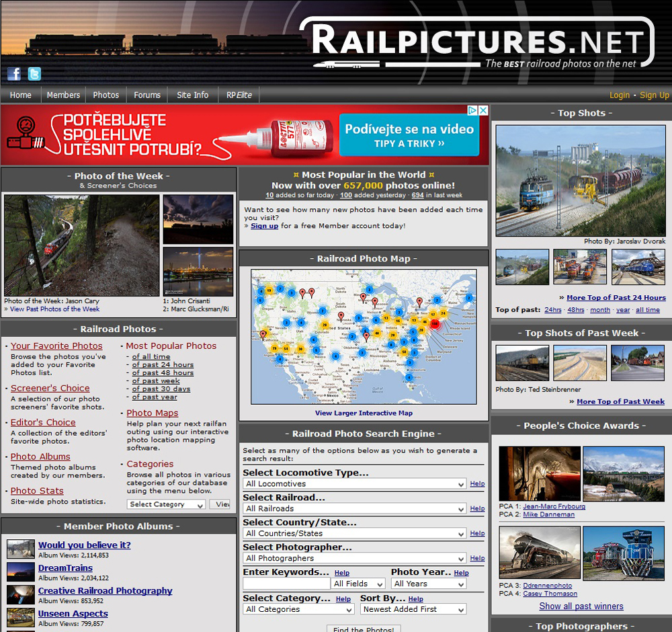The image size is (672, 632).
Task: Click View Larger Interactive Map link
Action: tap(364, 413)
